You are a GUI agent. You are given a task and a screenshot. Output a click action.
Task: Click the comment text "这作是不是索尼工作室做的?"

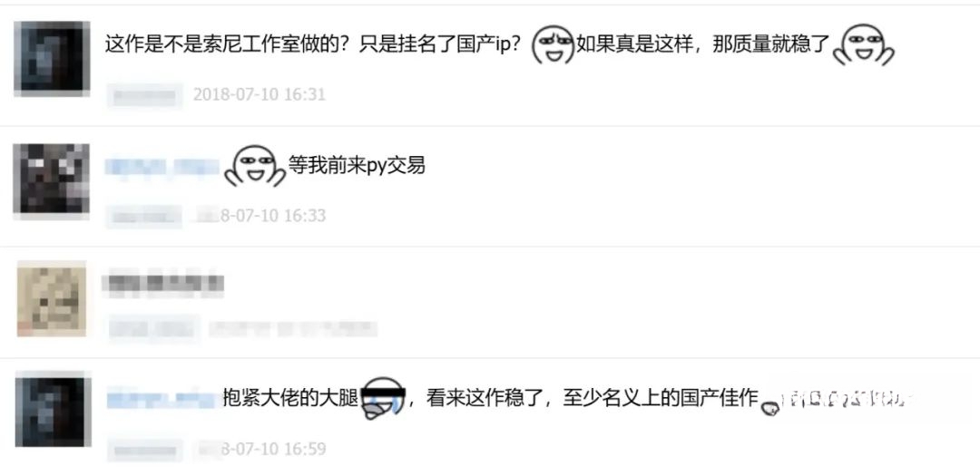tap(226, 45)
